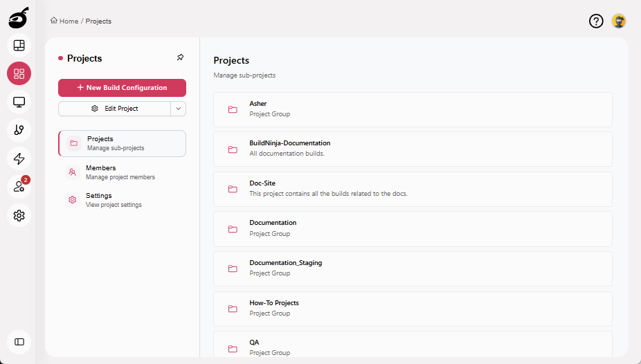Image resolution: width=641 pixels, height=364 pixels.
Task: Click the red notification badge showing 2
Action: coord(26,180)
